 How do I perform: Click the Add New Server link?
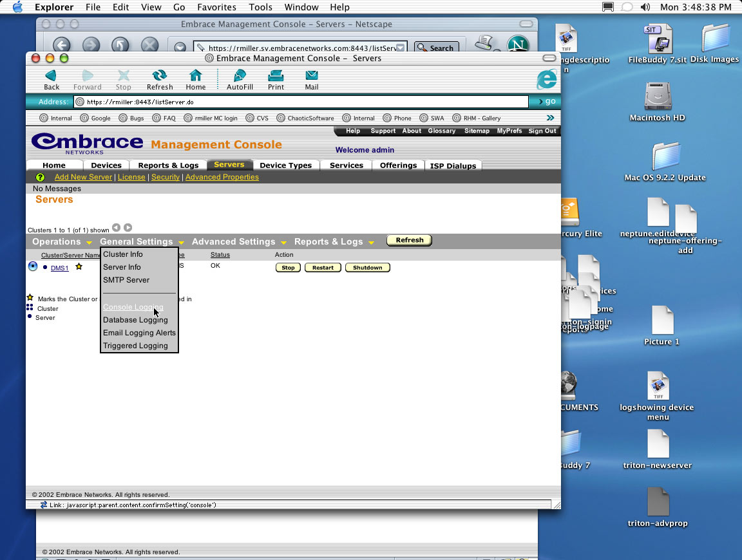click(83, 177)
